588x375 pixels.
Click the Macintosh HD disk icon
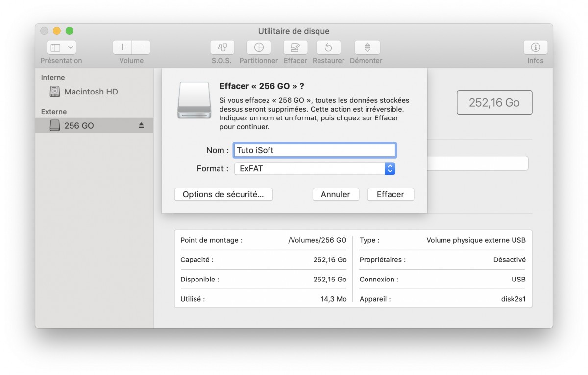(54, 92)
